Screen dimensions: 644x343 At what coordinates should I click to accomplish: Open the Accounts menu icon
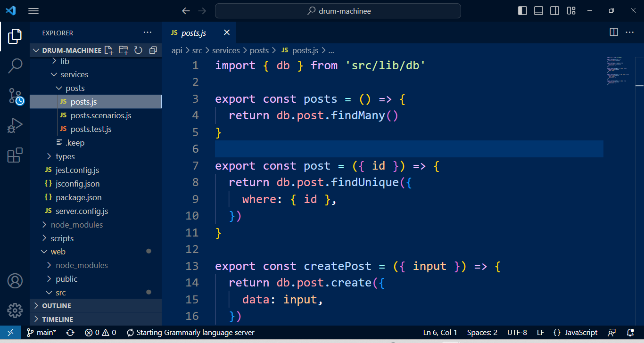pyautogui.click(x=15, y=281)
